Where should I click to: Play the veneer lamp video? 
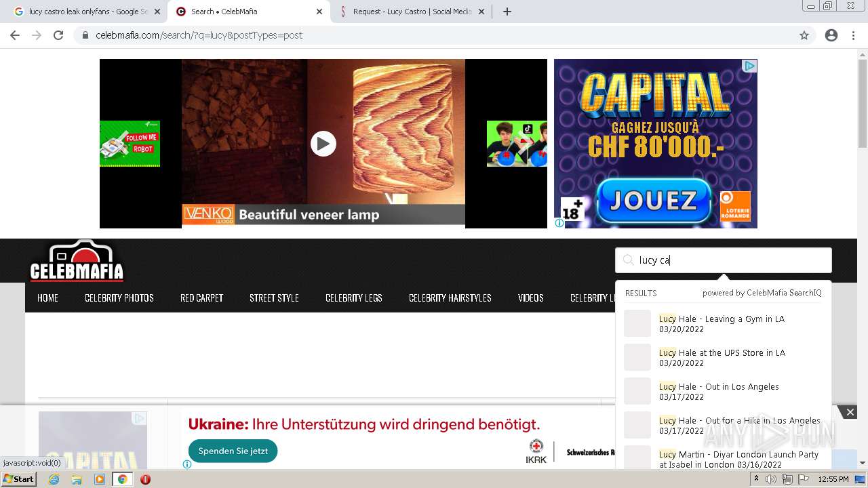pyautogui.click(x=323, y=144)
